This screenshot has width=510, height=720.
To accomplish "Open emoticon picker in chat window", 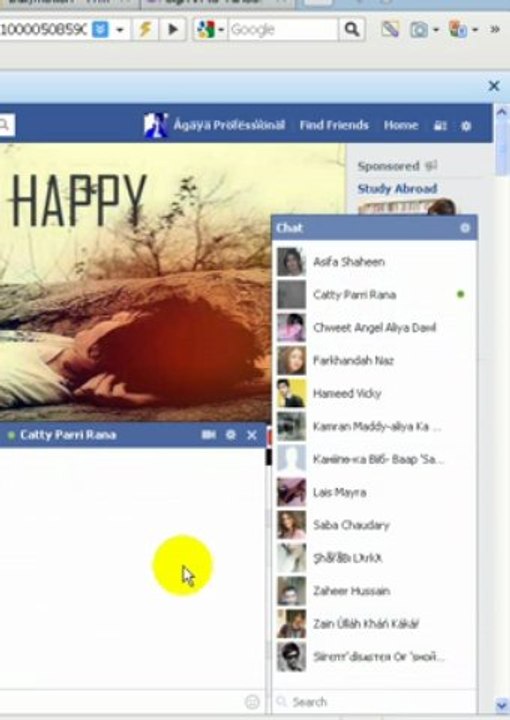I will 252,702.
